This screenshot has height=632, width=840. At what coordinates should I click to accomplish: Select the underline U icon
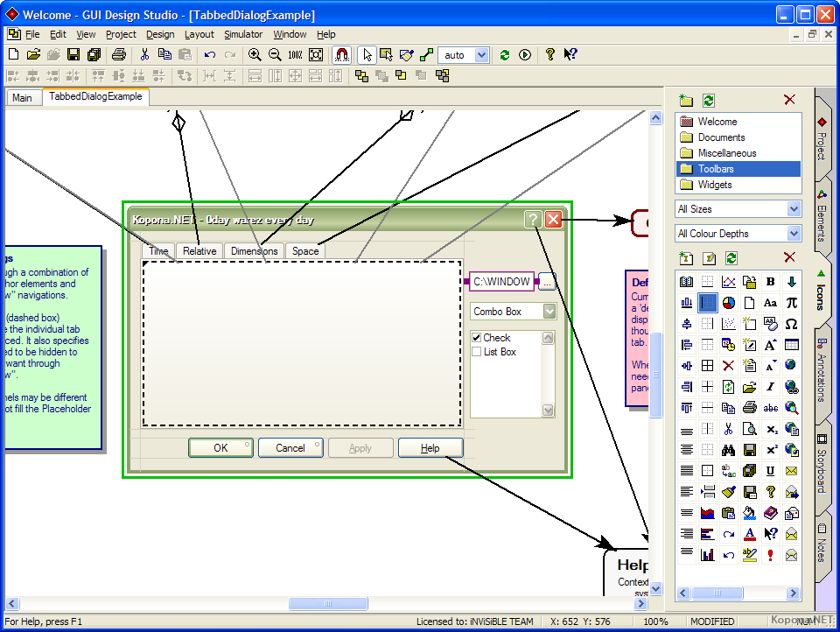point(770,471)
